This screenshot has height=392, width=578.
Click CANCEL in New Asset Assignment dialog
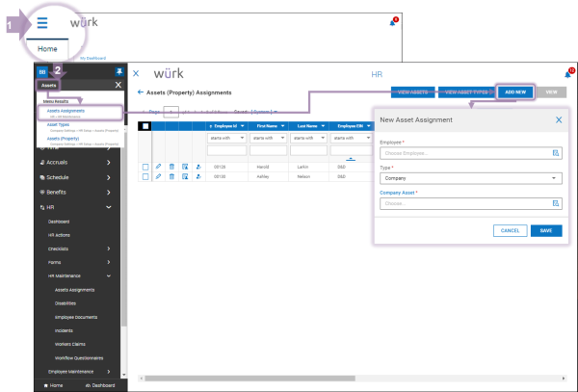(511, 230)
